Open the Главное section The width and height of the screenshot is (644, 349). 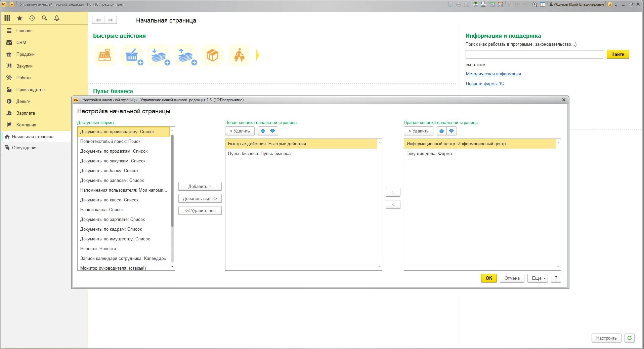click(44, 31)
